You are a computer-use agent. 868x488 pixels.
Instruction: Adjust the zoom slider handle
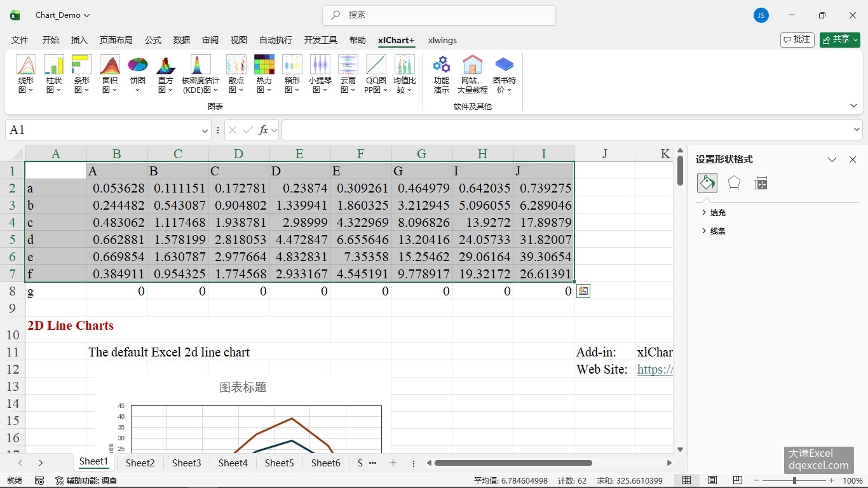pyautogui.click(x=795, y=480)
